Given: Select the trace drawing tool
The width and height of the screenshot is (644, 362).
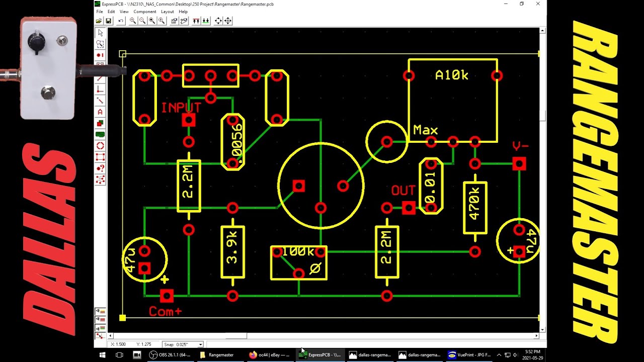Looking at the screenshot, I should click(100, 78).
